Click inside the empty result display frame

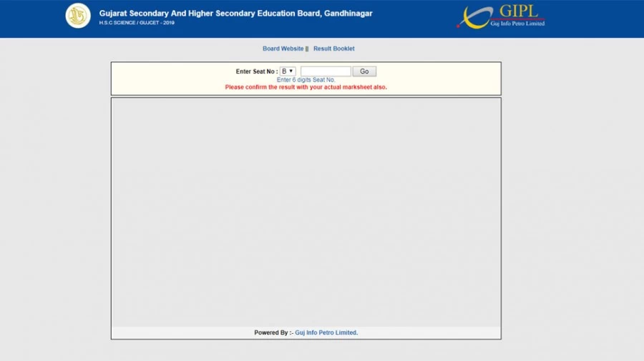(x=306, y=211)
